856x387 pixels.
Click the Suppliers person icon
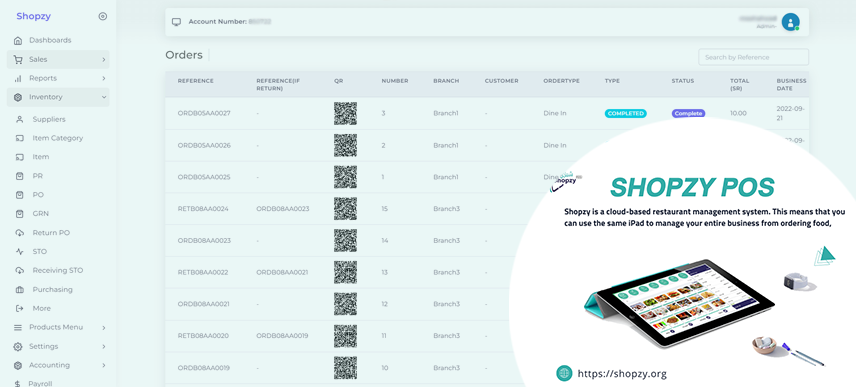(x=20, y=120)
